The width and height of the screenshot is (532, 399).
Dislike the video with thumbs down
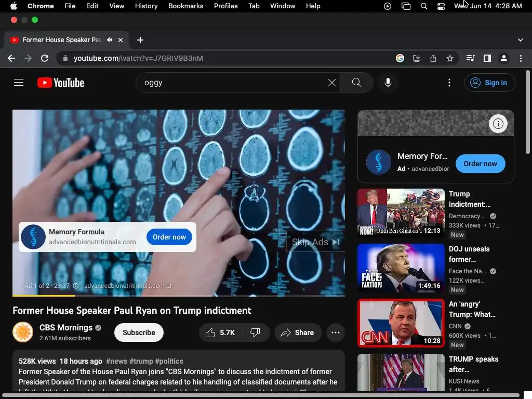tap(256, 332)
